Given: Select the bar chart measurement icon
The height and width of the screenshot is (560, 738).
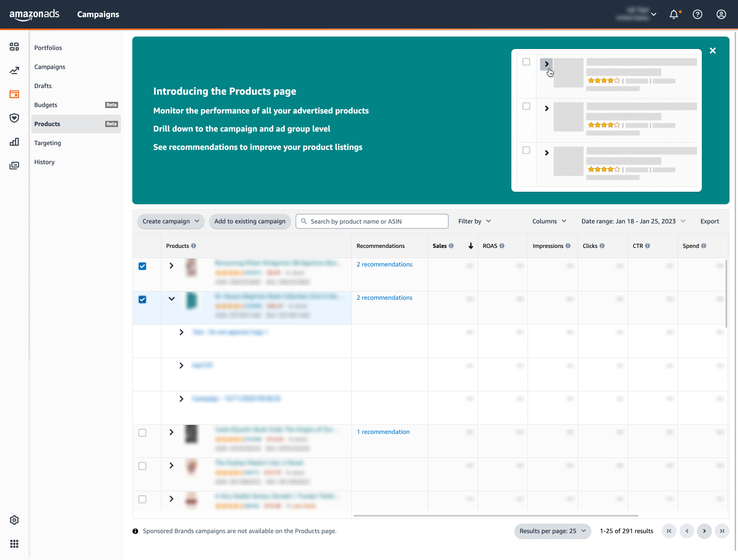Looking at the screenshot, I should tap(14, 142).
